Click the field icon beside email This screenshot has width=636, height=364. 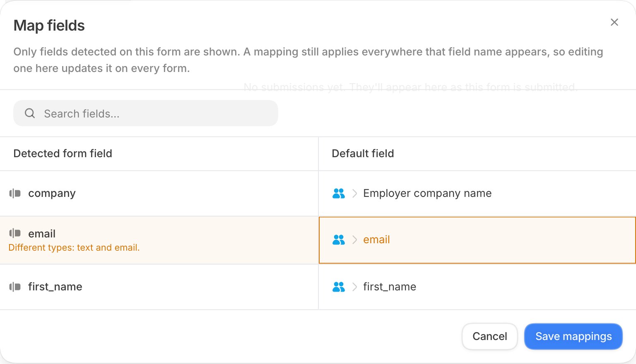(x=15, y=233)
